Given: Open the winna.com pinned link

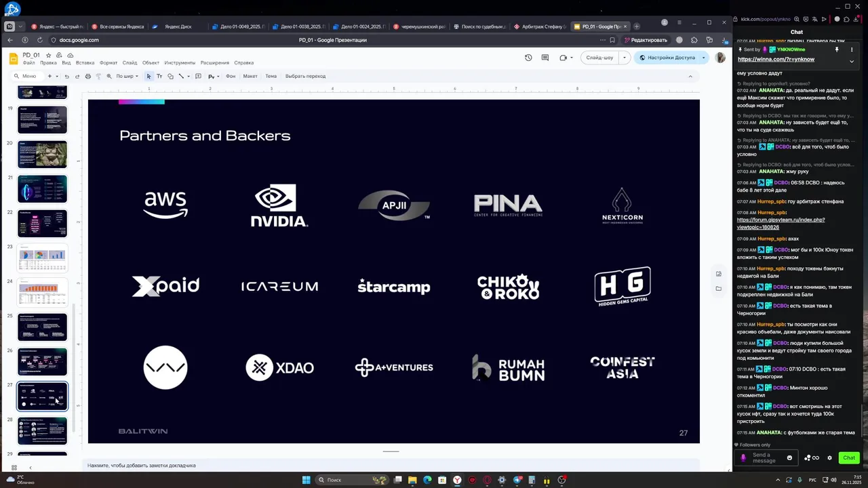Looking at the screenshot, I should point(776,59).
